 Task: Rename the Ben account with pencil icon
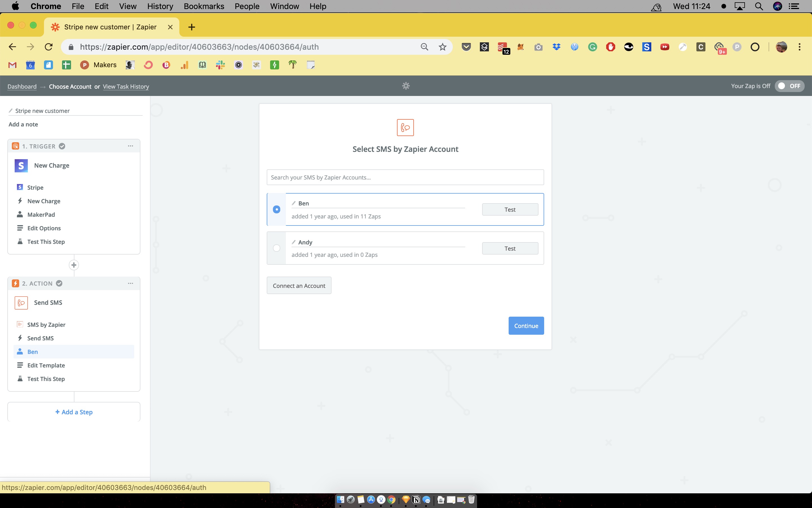(294, 203)
